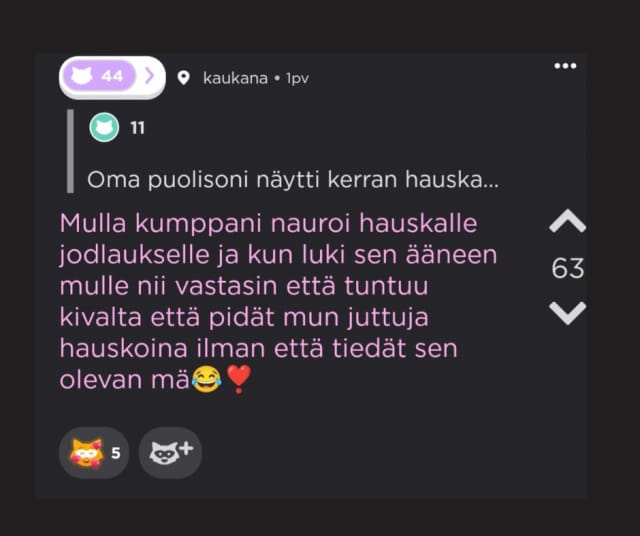This screenshot has width=640, height=536.
Task: Click the '1pv' timestamp
Action: [297, 78]
